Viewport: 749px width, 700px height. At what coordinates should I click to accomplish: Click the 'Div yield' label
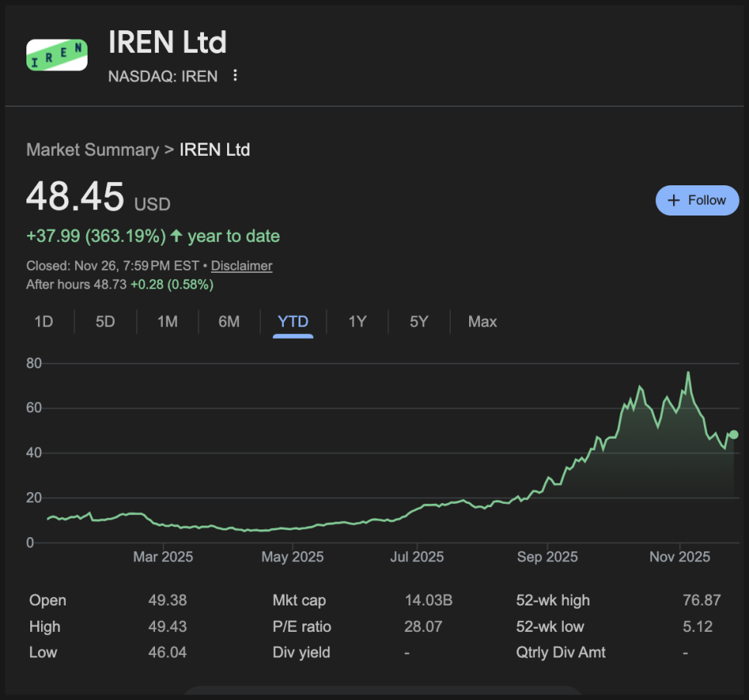302,652
